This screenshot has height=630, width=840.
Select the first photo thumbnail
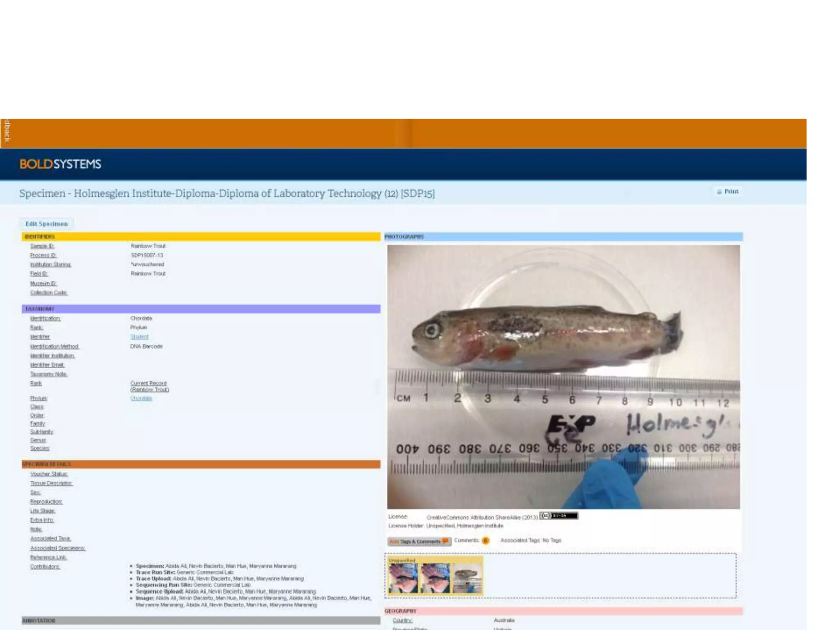404,578
